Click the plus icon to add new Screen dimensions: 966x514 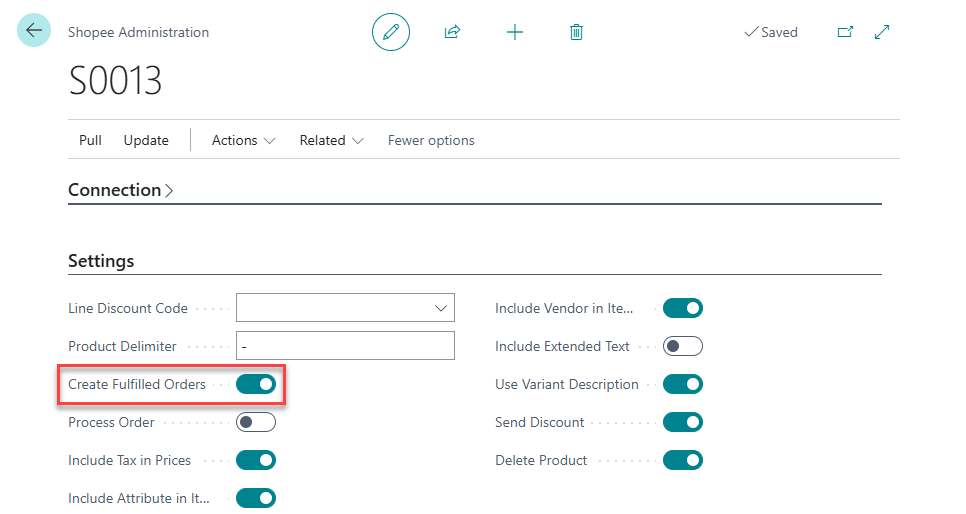515,32
